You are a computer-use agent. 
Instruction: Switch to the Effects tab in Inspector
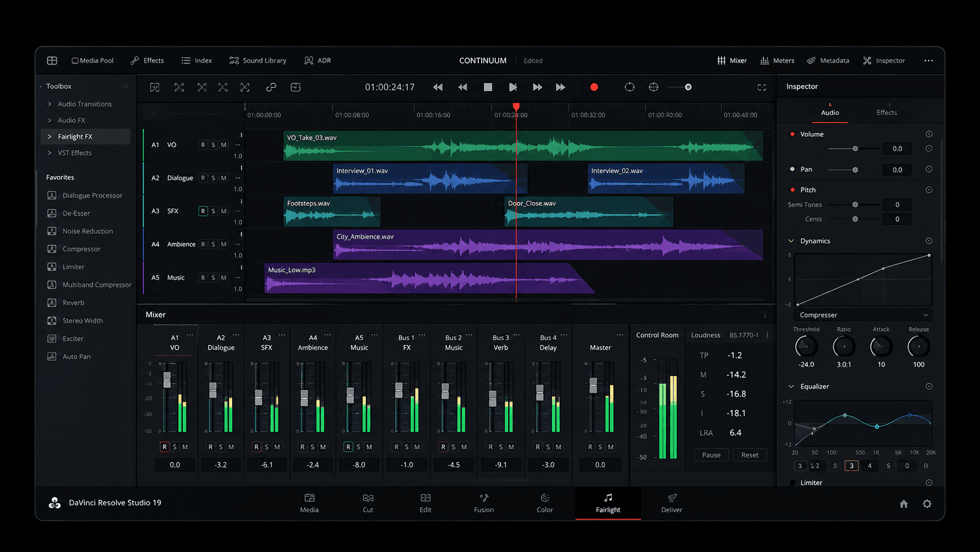coord(886,113)
